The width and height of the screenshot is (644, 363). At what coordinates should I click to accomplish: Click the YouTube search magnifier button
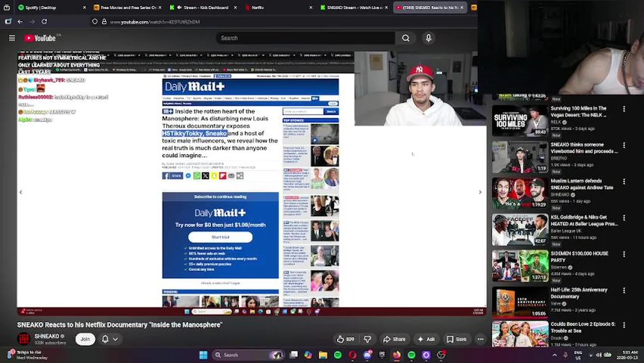[x=406, y=38]
